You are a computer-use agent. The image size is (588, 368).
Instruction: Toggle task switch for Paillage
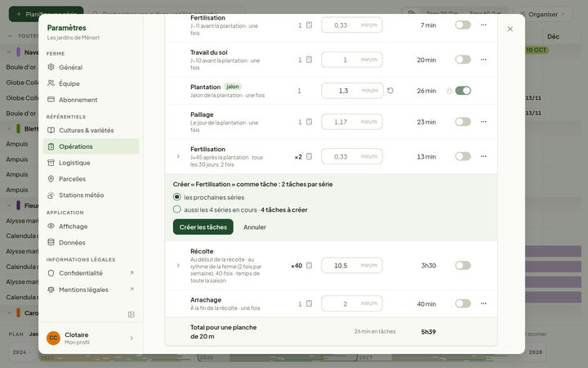pyautogui.click(x=463, y=122)
